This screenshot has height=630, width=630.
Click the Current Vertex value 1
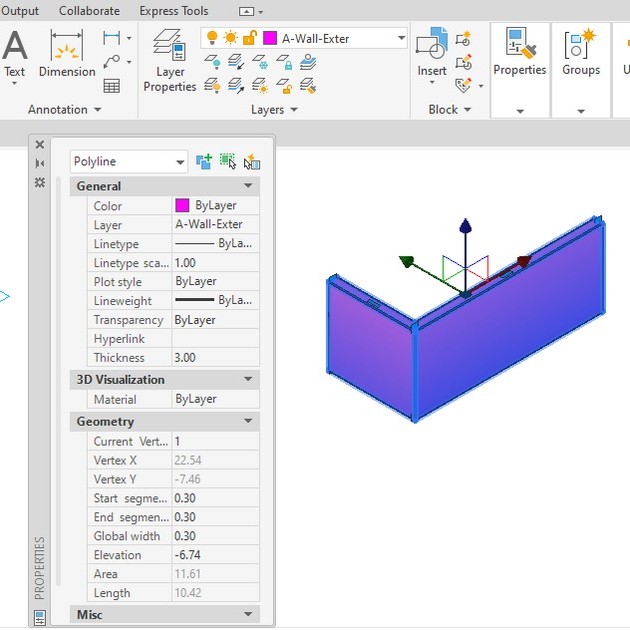click(x=215, y=441)
